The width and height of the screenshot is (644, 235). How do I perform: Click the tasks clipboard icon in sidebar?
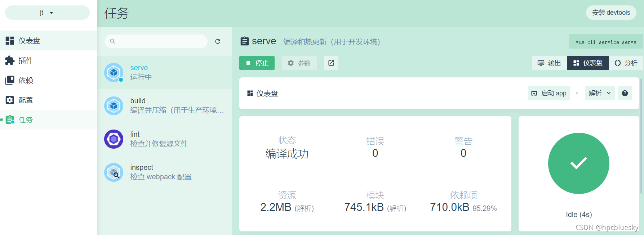coord(10,120)
